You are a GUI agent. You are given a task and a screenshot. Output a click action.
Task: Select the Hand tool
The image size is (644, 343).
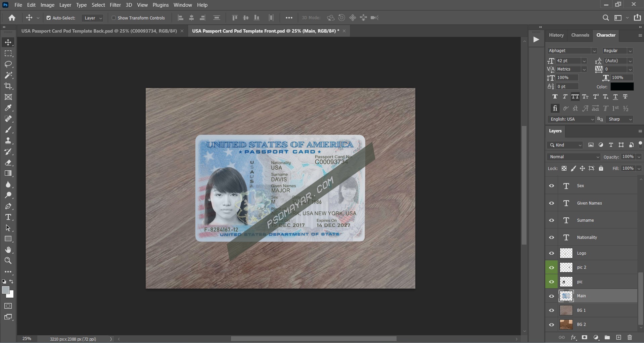(x=8, y=250)
